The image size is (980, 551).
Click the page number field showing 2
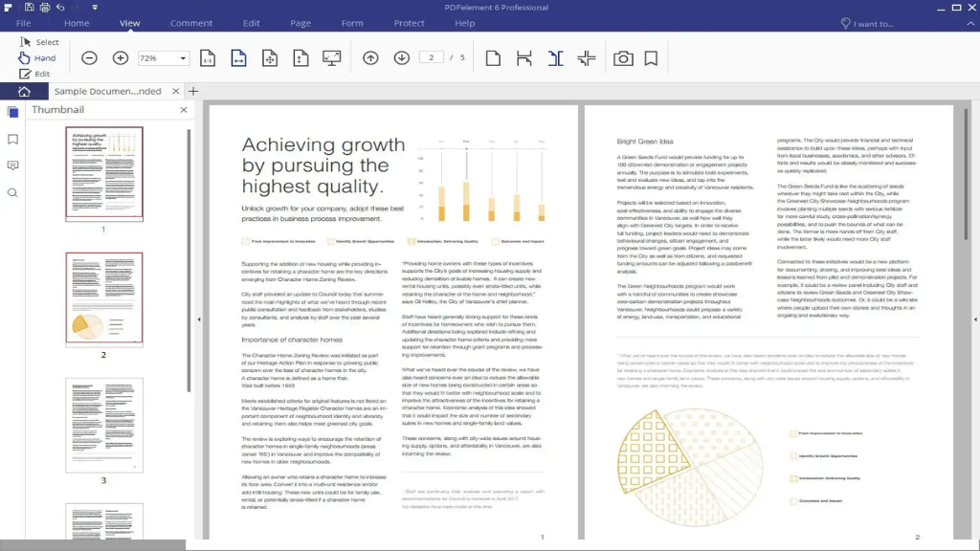point(432,57)
